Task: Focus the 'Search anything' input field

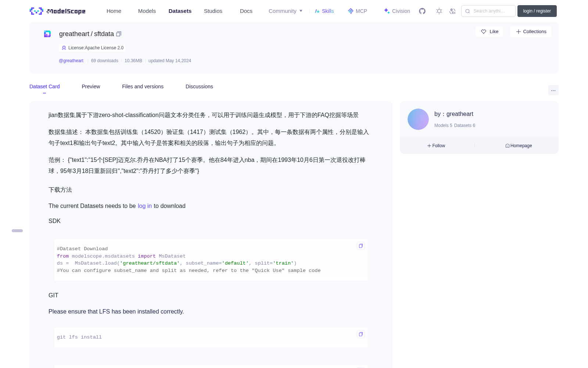Action: point(488,11)
